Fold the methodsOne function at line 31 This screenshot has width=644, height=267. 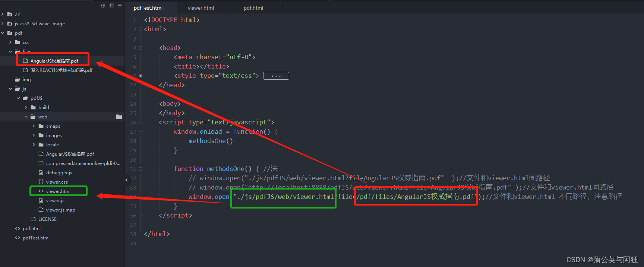(141, 169)
